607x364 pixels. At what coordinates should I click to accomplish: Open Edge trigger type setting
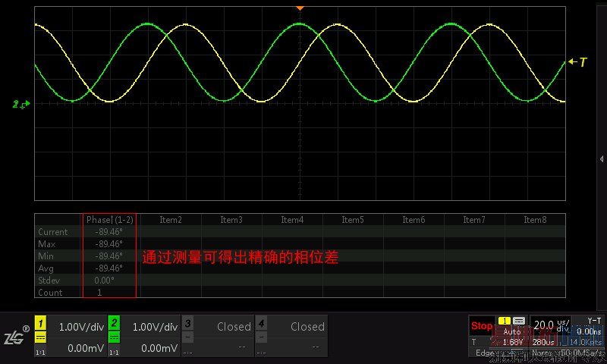coord(485,353)
